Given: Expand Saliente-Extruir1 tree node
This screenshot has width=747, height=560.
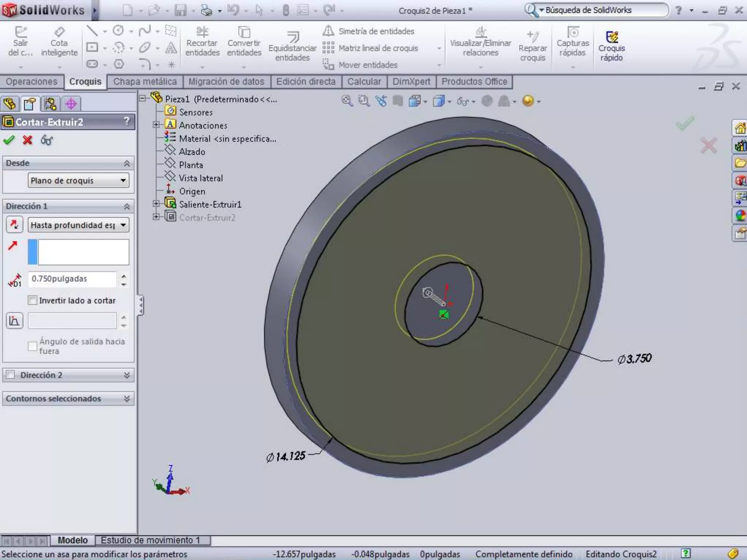Looking at the screenshot, I should coord(156,204).
